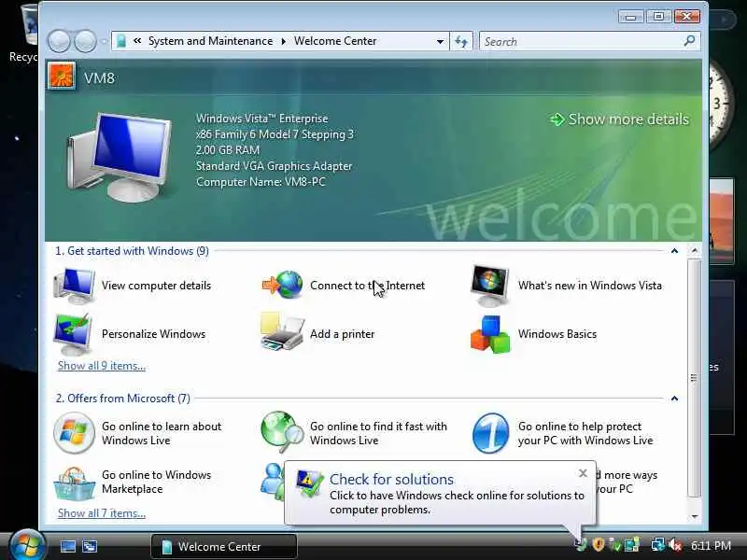This screenshot has width=747, height=560.
Task: Click the Check for solutions balloon icon
Action: click(309, 483)
